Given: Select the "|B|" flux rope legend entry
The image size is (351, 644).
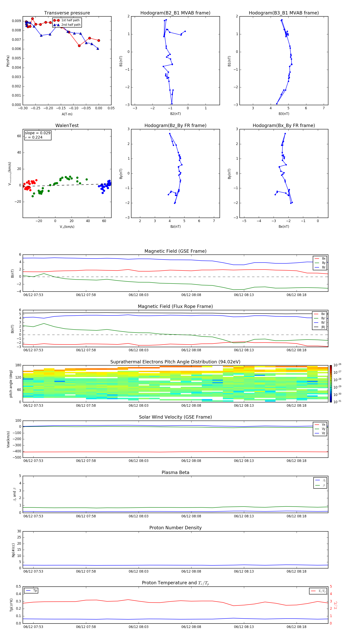Looking at the screenshot, I should [x=320, y=327].
